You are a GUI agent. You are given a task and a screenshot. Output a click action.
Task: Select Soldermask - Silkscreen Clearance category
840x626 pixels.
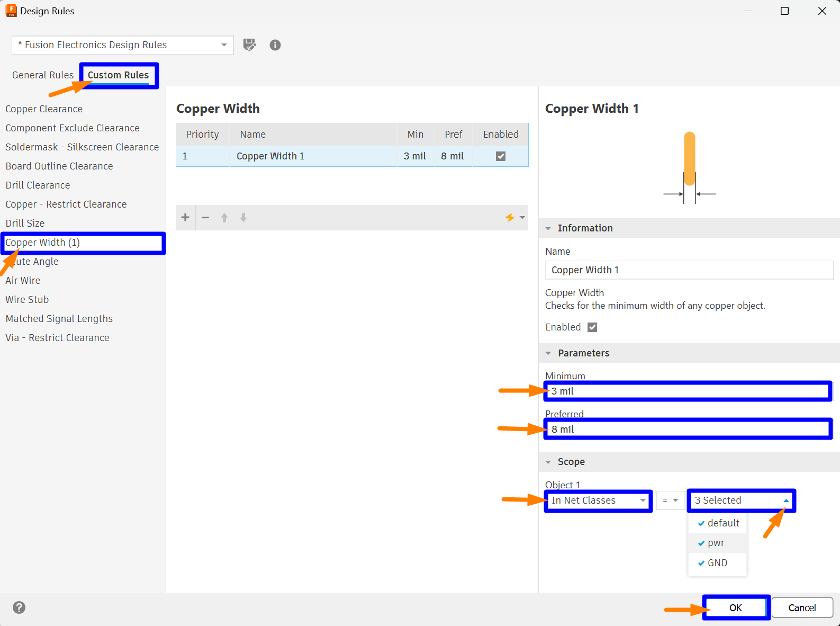click(x=82, y=147)
